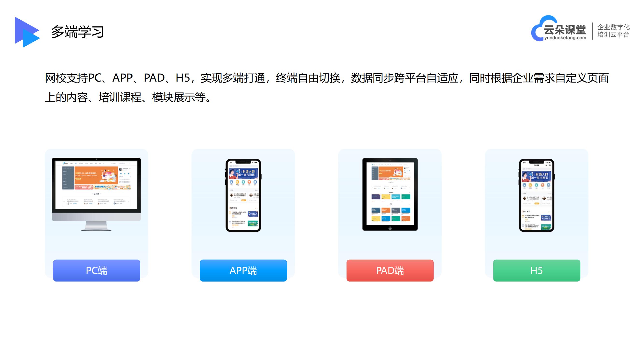
Task: Click the APP phone preview image
Action: pos(242,196)
